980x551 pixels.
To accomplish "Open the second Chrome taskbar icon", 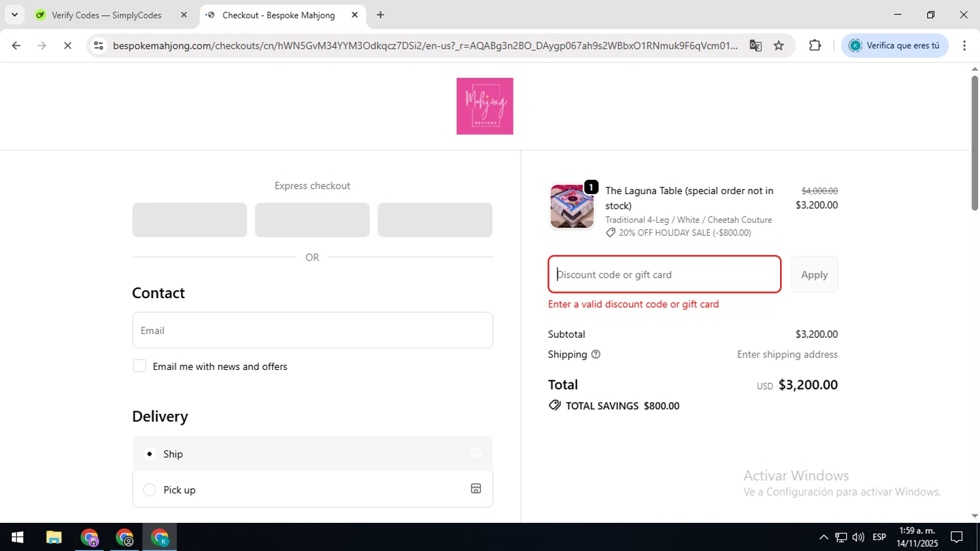I will point(124,537).
